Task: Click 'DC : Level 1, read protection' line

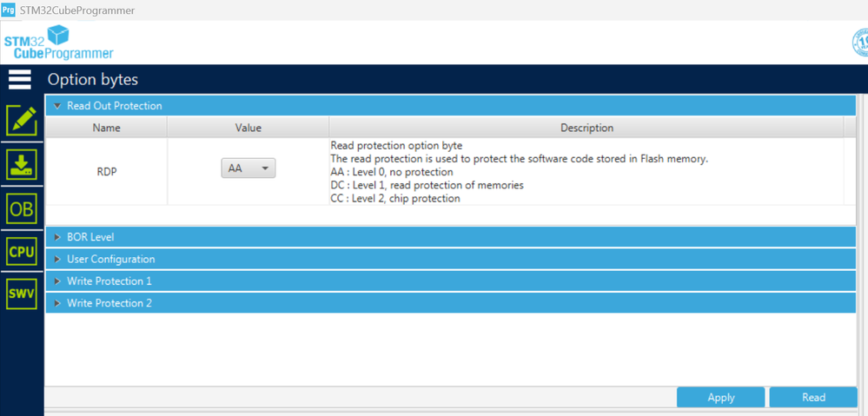Action: click(427, 185)
